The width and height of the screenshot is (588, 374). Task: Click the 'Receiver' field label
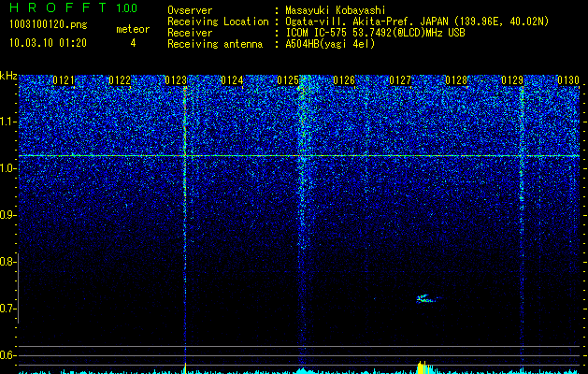coord(190,33)
